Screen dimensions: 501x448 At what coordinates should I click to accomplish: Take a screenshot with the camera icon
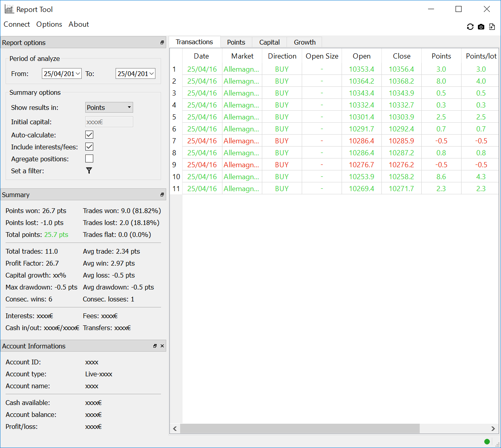481,27
